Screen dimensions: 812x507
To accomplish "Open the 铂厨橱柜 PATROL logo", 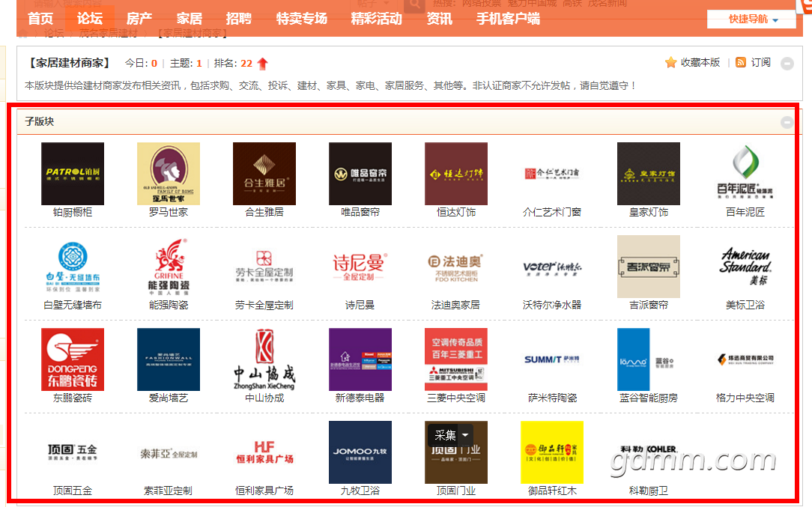I will (73, 174).
